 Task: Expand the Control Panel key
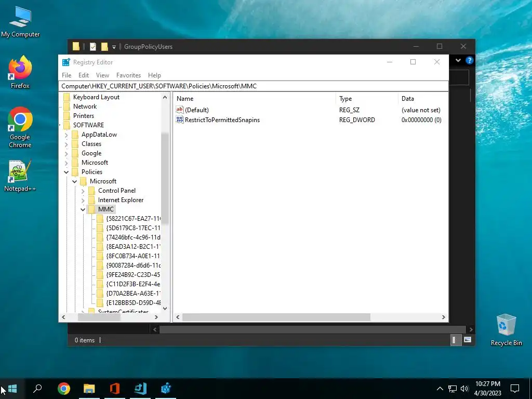point(83,191)
